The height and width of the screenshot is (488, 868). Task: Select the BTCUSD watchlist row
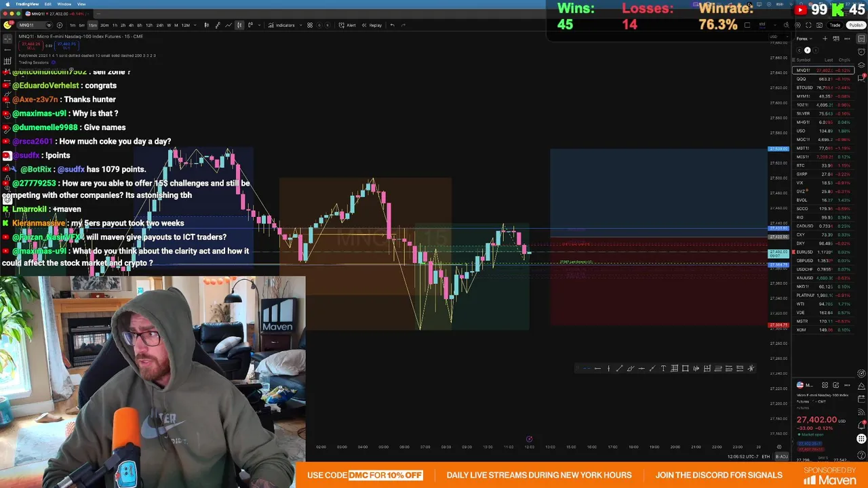coord(823,87)
